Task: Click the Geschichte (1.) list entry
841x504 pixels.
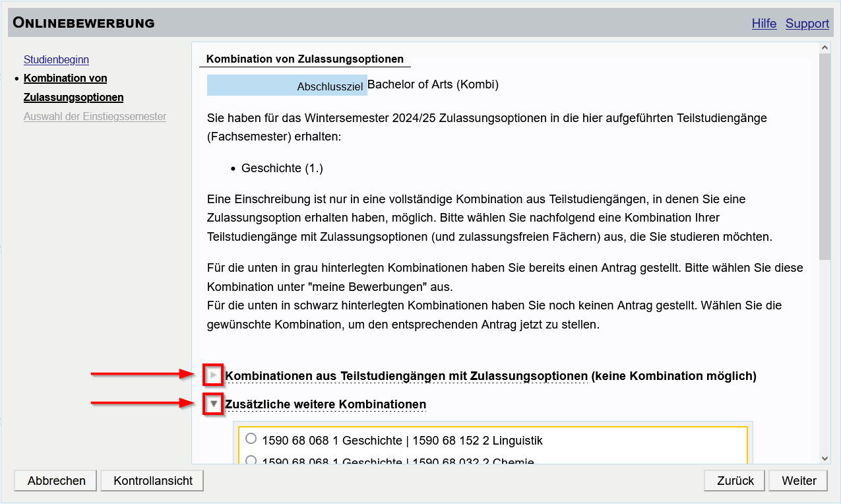Action: coord(282,168)
